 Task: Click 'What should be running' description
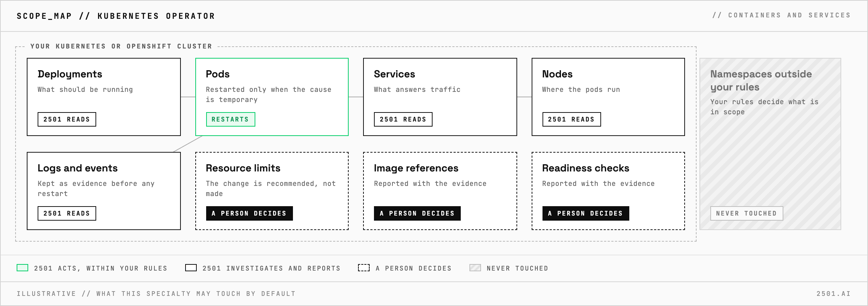coord(85,89)
